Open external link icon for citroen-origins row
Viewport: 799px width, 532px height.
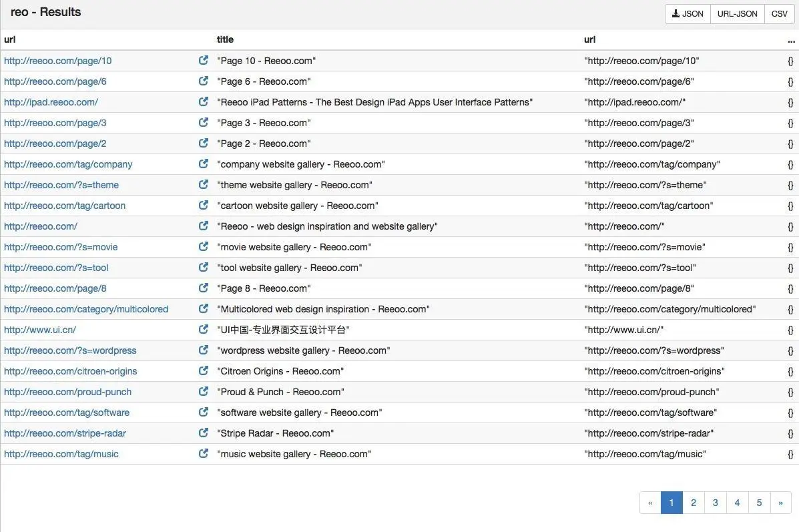(204, 370)
